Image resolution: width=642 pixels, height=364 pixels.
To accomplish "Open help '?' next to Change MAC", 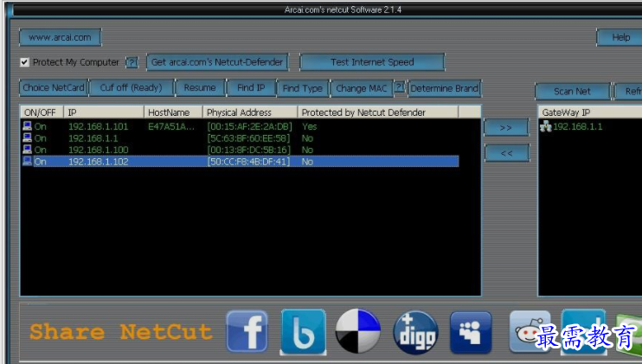I will click(399, 86).
